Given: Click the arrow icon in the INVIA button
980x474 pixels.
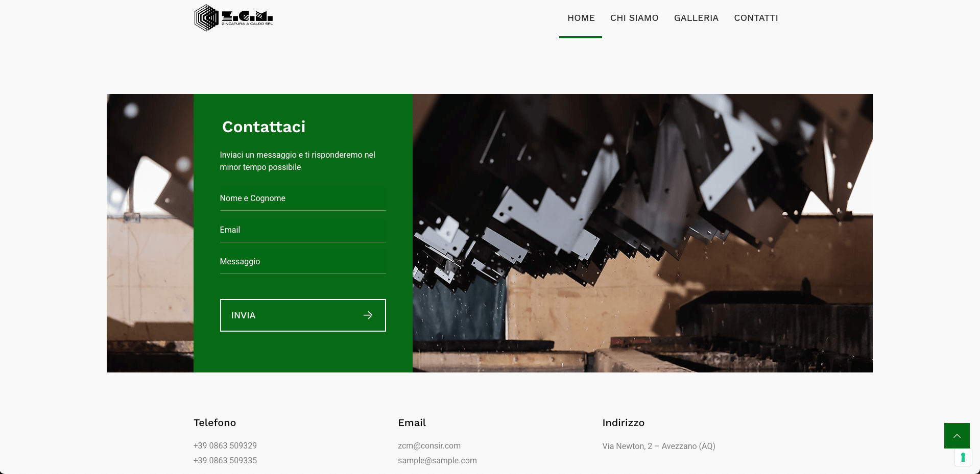Looking at the screenshot, I should [x=368, y=315].
